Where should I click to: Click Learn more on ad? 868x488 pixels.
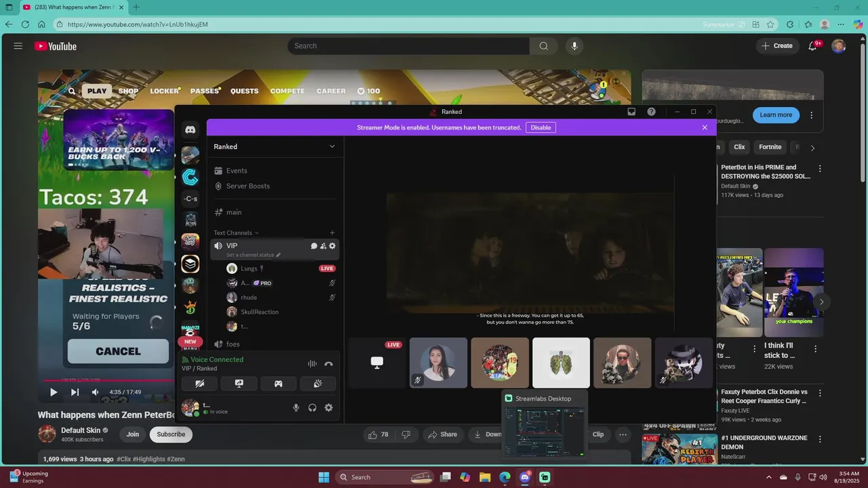click(x=776, y=115)
